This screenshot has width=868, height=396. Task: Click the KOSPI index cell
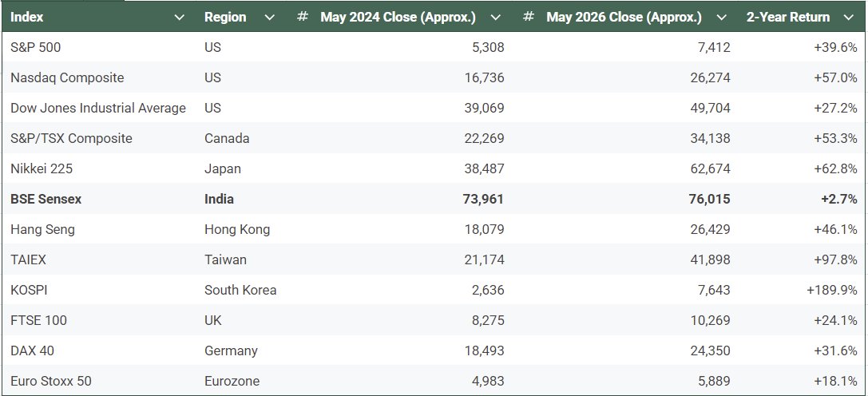tap(30, 290)
